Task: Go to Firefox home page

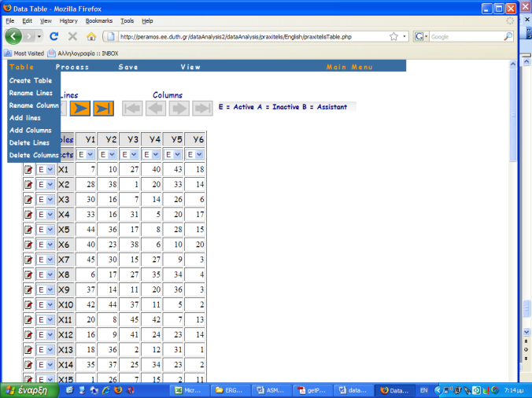Action: [91, 36]
